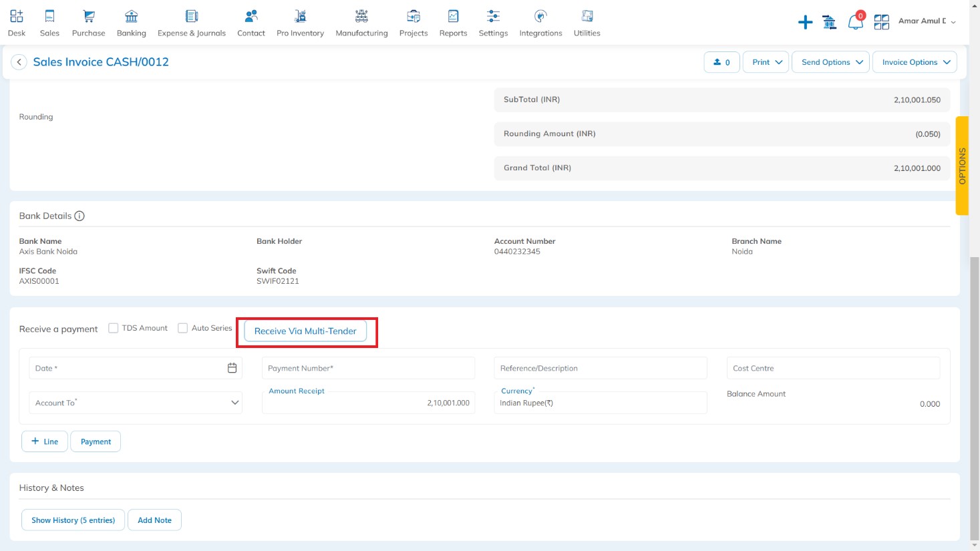980x551 pixels.
Task: Click Swift code SWIF02121
Action: [x=278, y=281]
